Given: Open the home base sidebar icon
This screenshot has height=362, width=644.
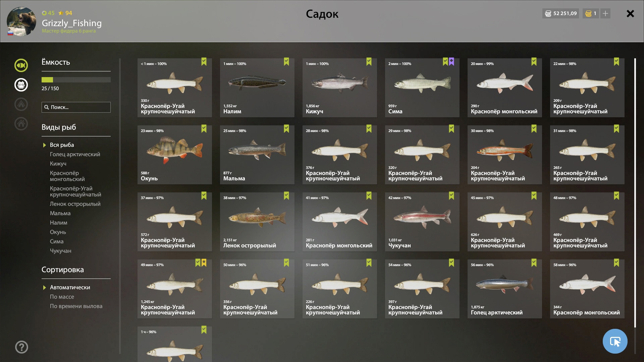Looking at the screenshot, I should pyautogui.click(x=21, y=124).
